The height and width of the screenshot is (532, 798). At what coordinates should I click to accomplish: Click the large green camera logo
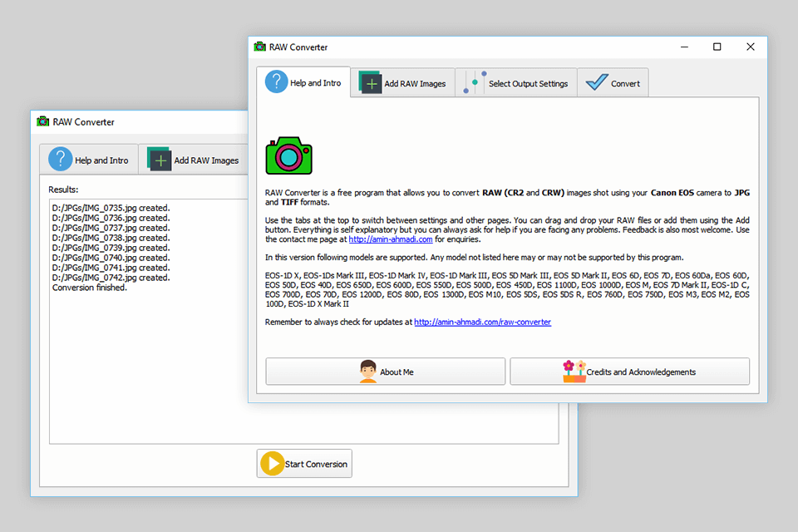pyautogui.click(x=288, y=155)
